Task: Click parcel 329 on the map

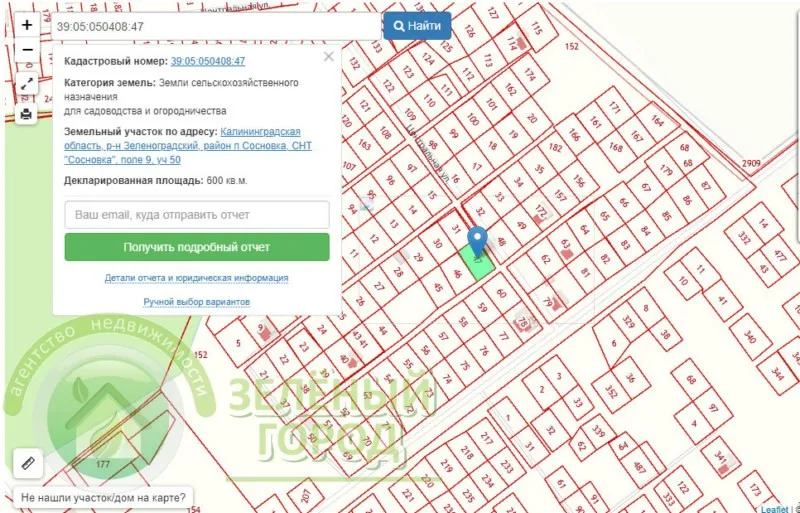Action: [629, 321]
